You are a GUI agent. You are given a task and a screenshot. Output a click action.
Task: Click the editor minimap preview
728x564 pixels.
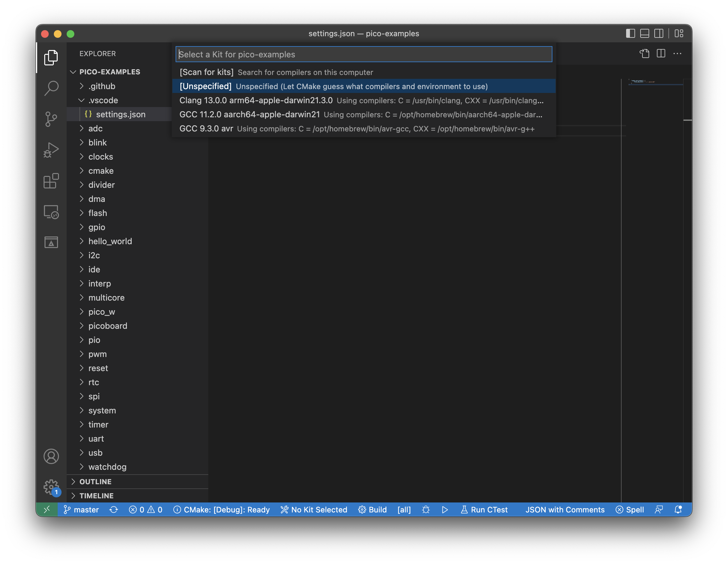coord(655,82)
